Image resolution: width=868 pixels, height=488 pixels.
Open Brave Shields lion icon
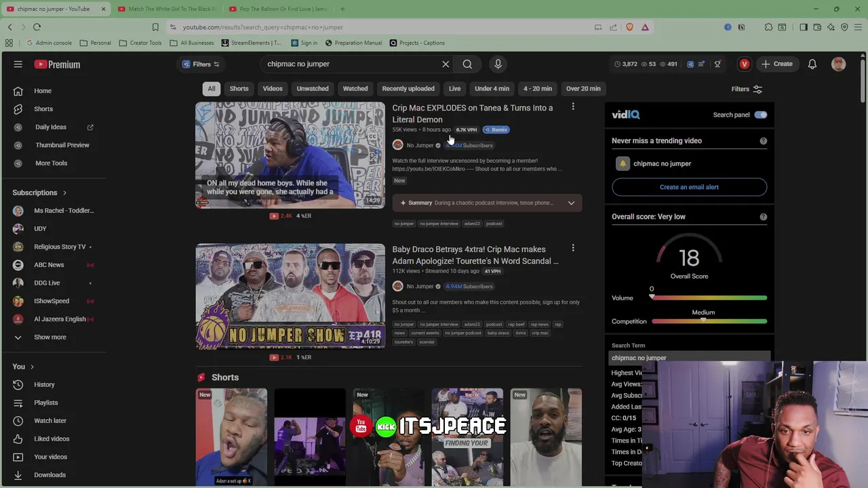coord(629,27)
